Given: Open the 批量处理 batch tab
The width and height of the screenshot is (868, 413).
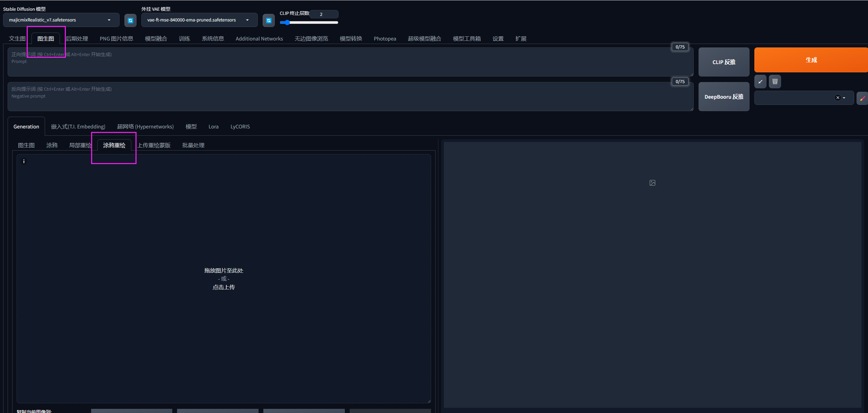Looking at the screenshot, I should [x=193, y=145].
